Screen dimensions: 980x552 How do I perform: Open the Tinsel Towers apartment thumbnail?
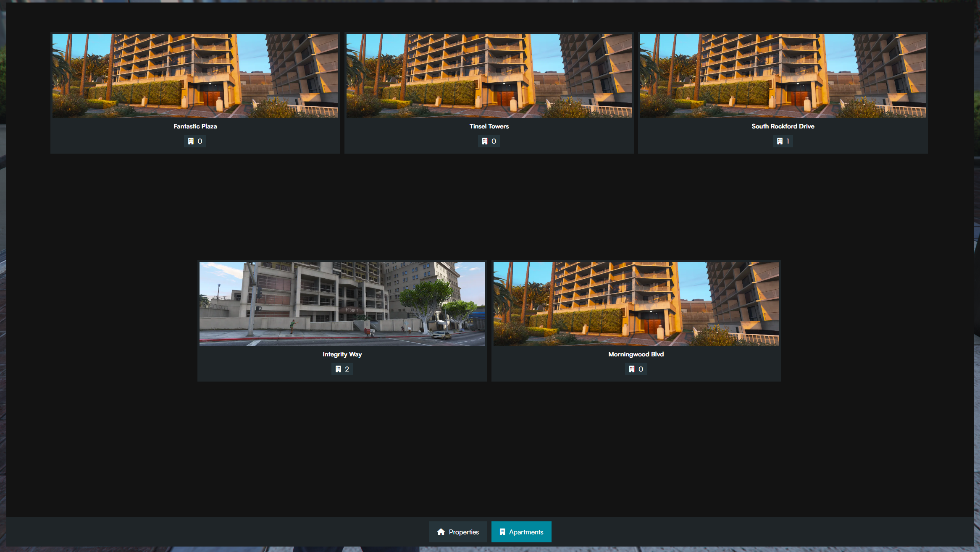click(489, 76)
